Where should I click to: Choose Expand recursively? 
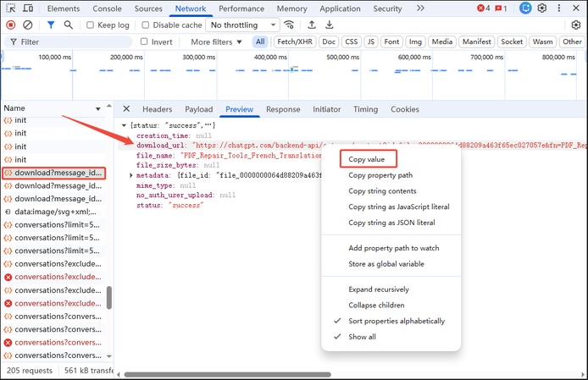[379, 289]
